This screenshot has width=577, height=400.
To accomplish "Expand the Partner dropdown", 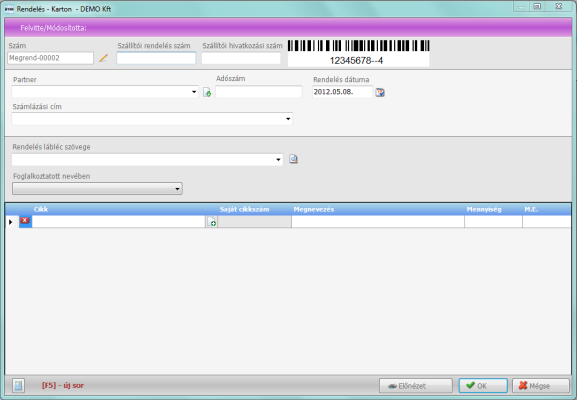I will pos(194,92).
